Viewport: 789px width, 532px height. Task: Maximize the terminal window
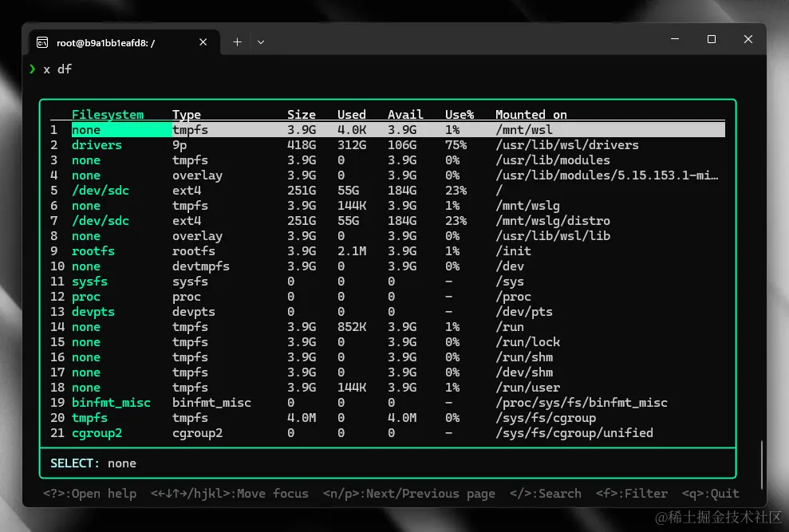point(712,39)
